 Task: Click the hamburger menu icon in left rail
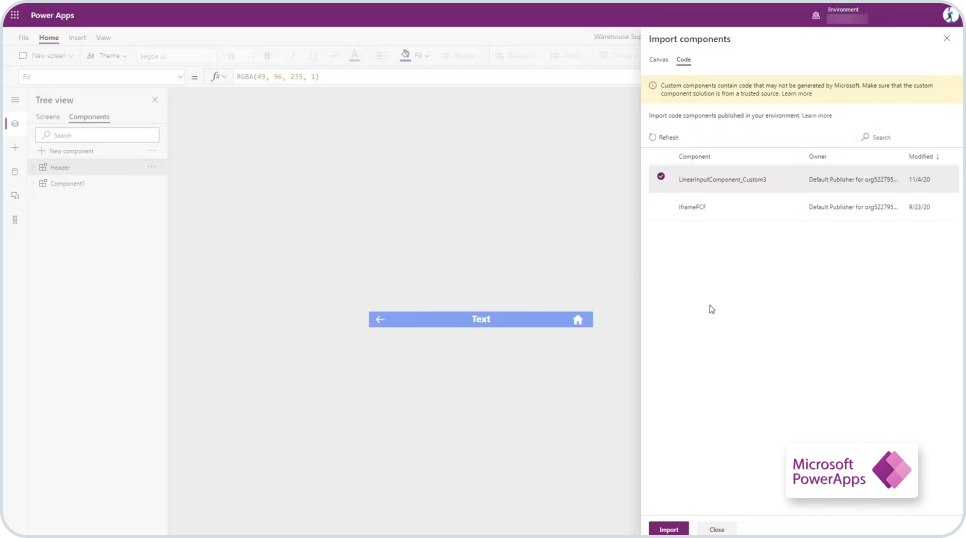(14, 100)
